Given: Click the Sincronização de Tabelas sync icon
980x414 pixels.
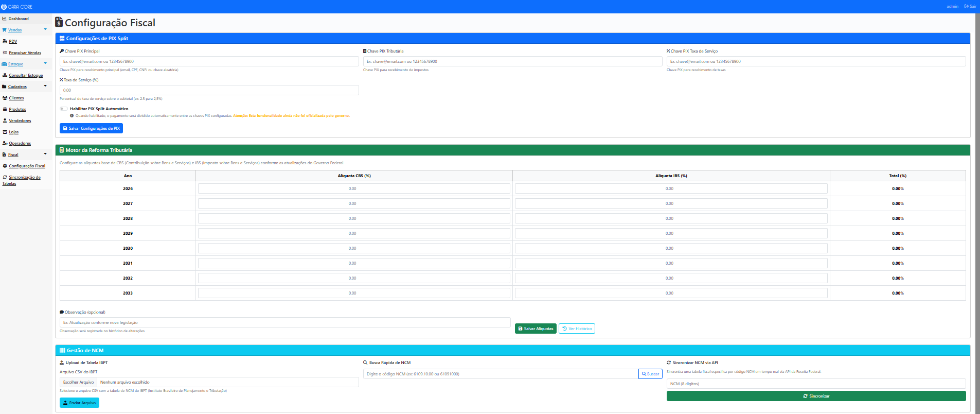Looking at the screenshot, I should tap(5, 177).
